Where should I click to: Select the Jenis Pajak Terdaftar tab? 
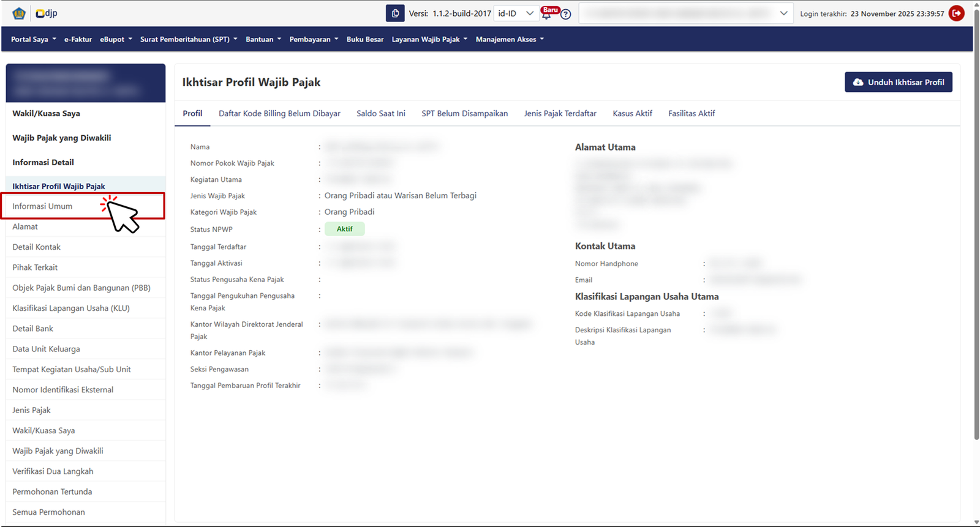(x=560, y=113)
